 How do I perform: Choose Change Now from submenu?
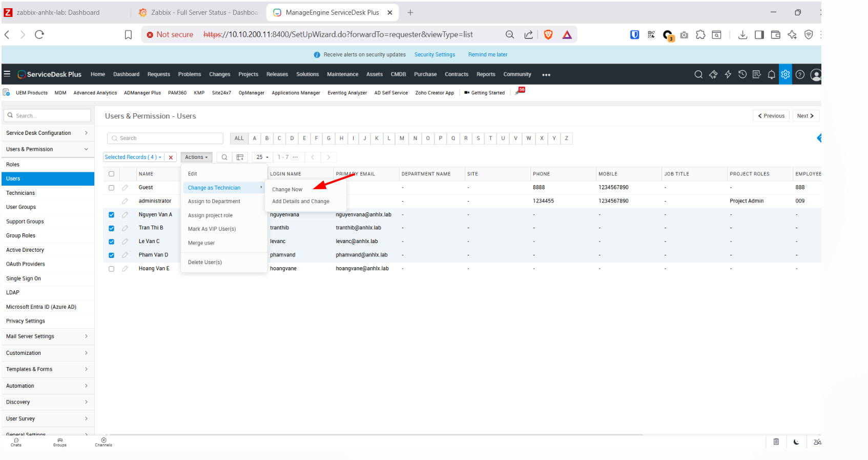(x=287, y=190)
